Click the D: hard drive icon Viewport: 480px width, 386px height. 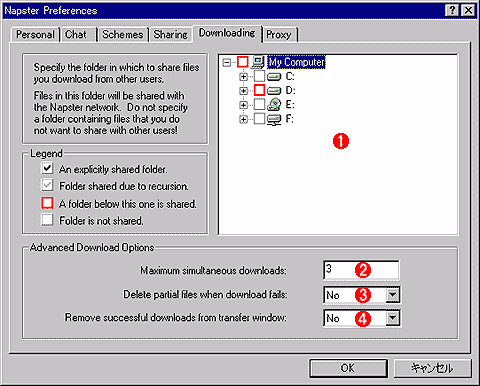pyautogui.click(x=274, y=91)
